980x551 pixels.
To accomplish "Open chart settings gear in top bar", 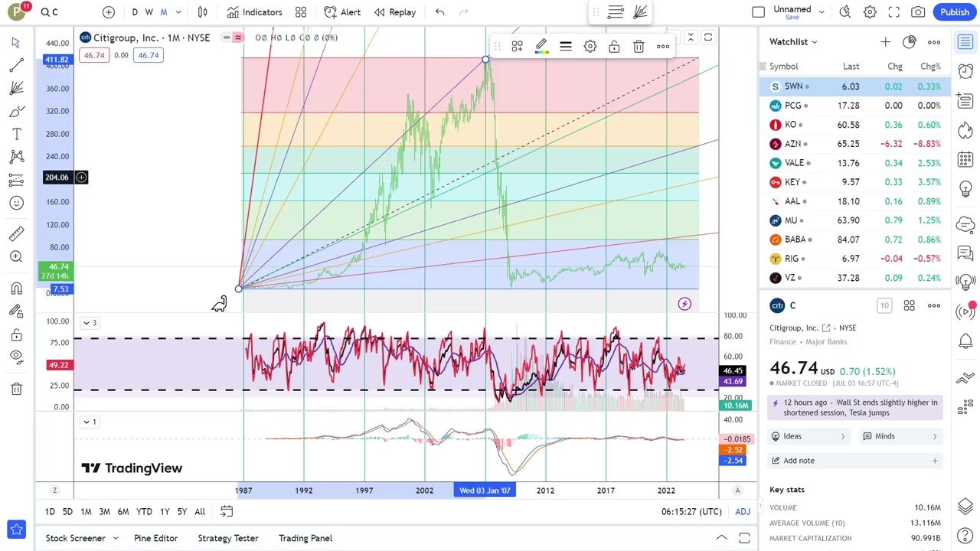I will pyautogui.click(x=870, y=12).
